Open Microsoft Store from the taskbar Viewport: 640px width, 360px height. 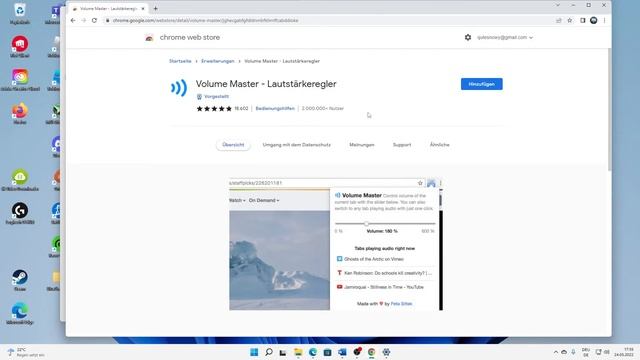(x=327, y=352)
